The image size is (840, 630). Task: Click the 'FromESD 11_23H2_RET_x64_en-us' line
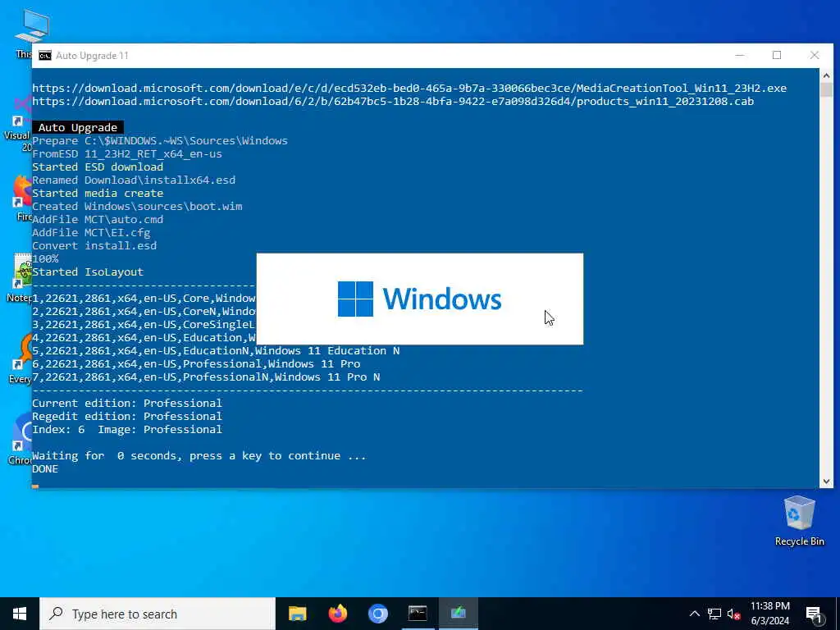click(x=127, y=153)
